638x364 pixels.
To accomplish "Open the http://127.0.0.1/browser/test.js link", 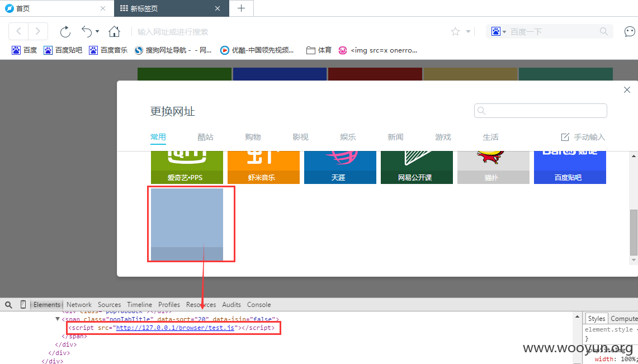I will click(x=176, y=328).
